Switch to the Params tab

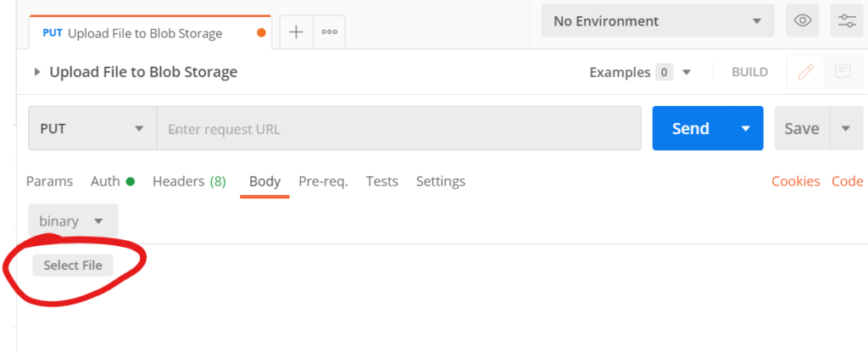click(49, 182)
